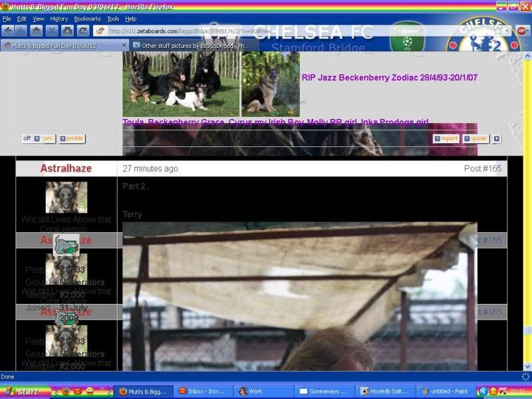532x399 pixels.
Task: Click the Post #165 permalink
Action: (x=482, y=169)
